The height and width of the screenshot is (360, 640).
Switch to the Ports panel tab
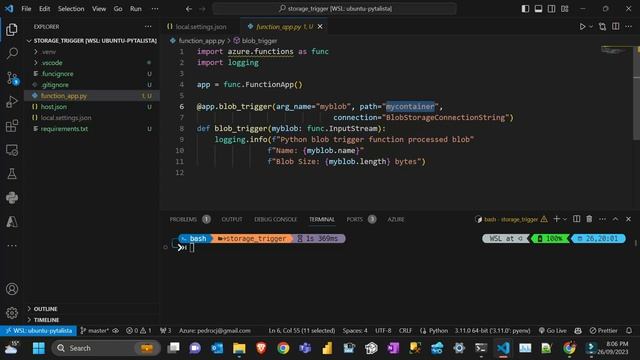click(x=361, y=220)
